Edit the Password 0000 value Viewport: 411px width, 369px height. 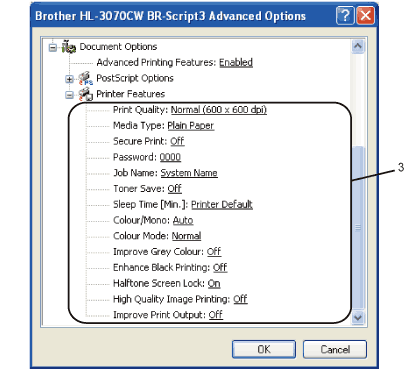click(x=170, y=157)
